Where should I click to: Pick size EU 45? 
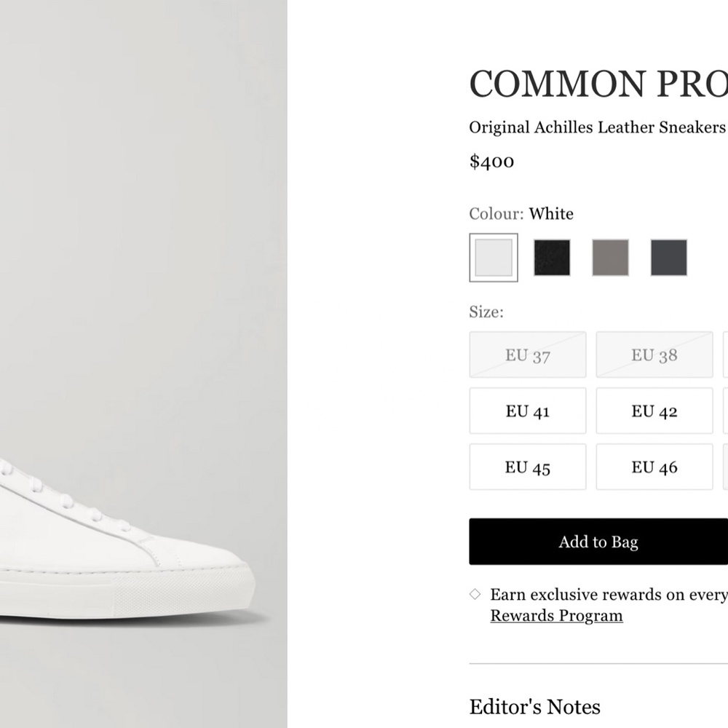tap(527, 467)
